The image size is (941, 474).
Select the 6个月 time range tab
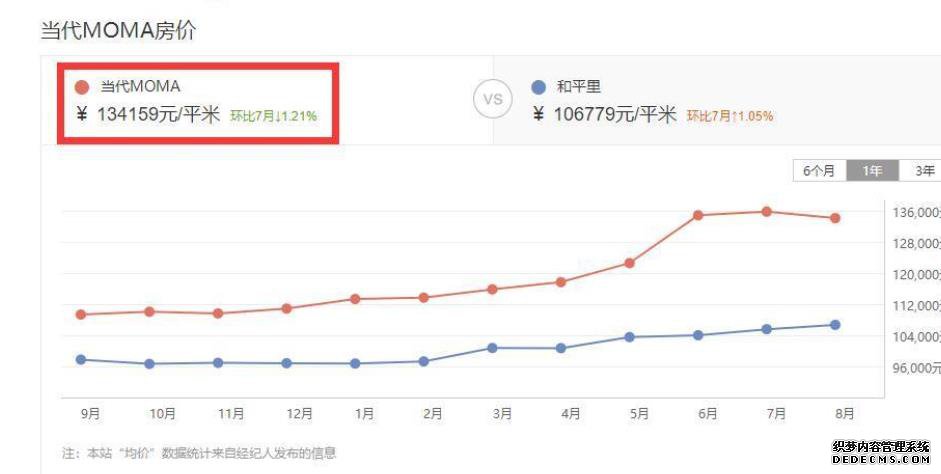[x=819, y=171]
